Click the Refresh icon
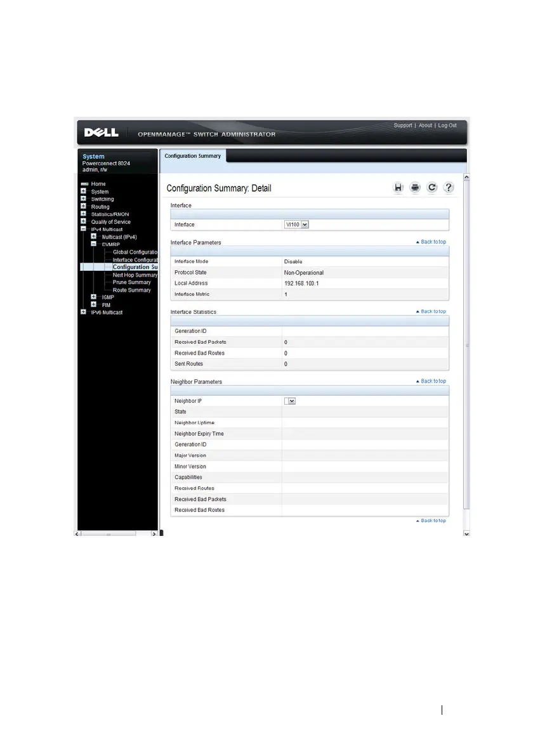The image size is (533, 756). pyautogui.click(x=431, y=188)
